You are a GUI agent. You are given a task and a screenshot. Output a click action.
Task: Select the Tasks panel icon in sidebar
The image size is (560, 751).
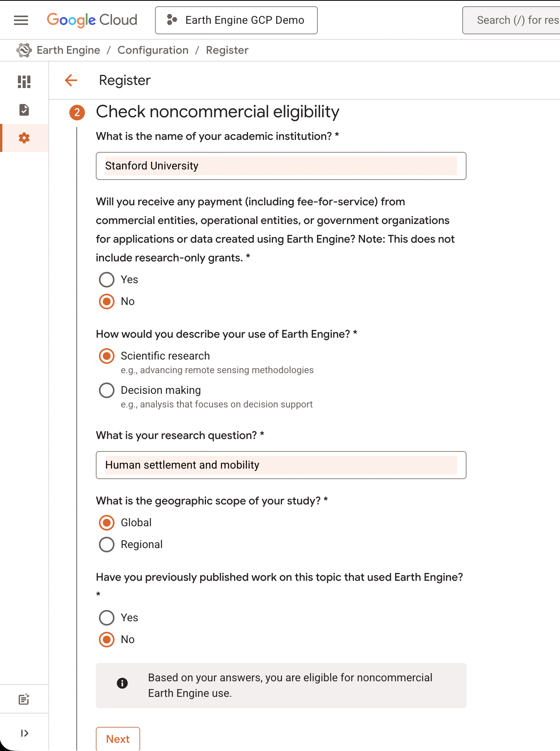click(24, 110)
